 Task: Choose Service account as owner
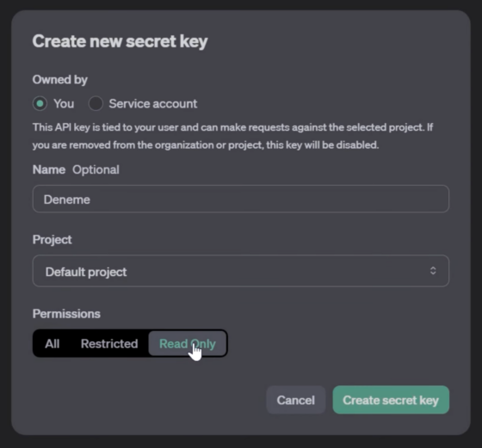pos(96,103)
